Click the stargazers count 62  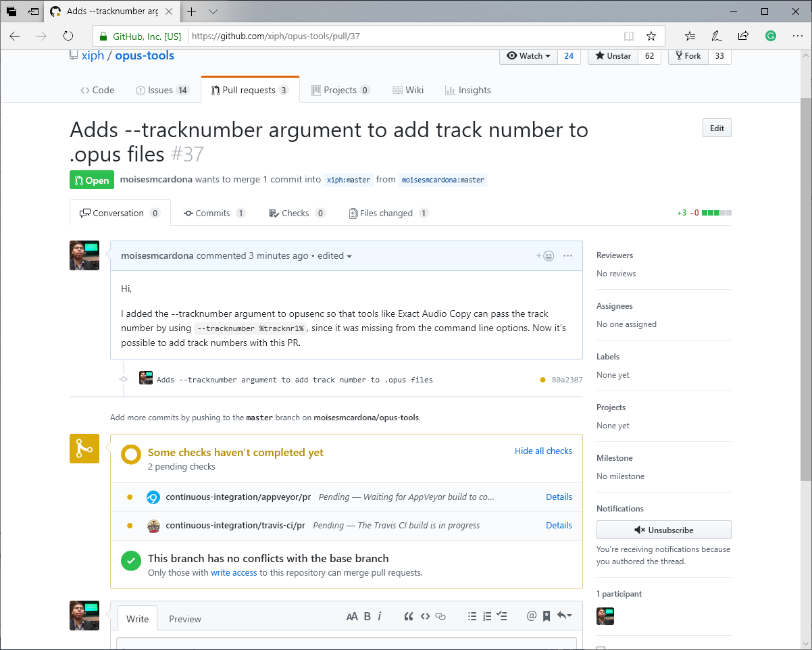point(649,56)
